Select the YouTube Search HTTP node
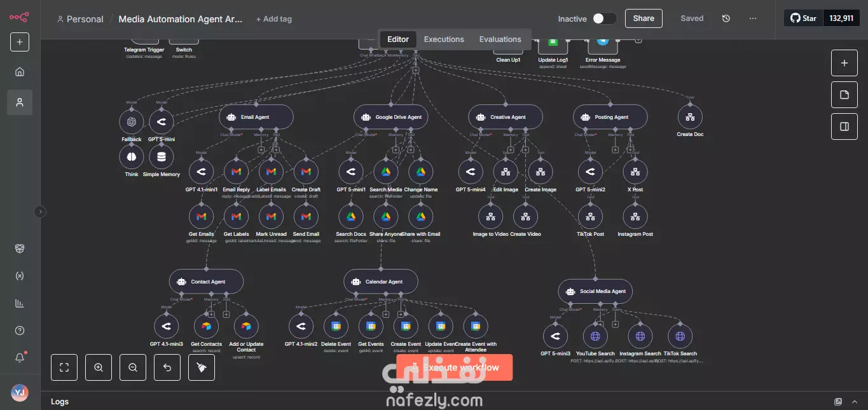Image resolution: width=868 pixels, height=410 pixels. coord(595,336)
